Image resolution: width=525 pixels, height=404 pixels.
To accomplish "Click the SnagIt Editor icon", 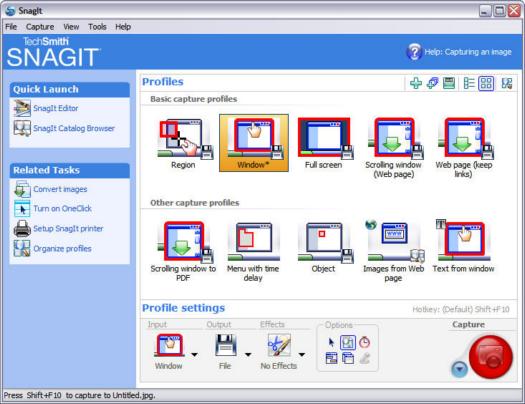I will pos(22,108).
